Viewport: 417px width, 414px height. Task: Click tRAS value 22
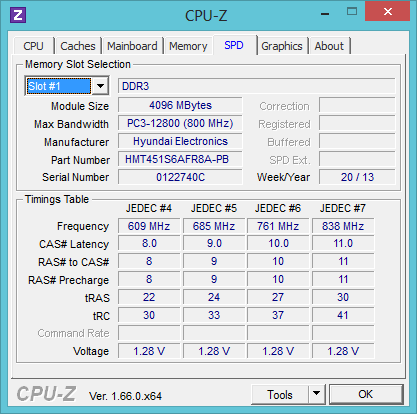[x=149, y=297]
